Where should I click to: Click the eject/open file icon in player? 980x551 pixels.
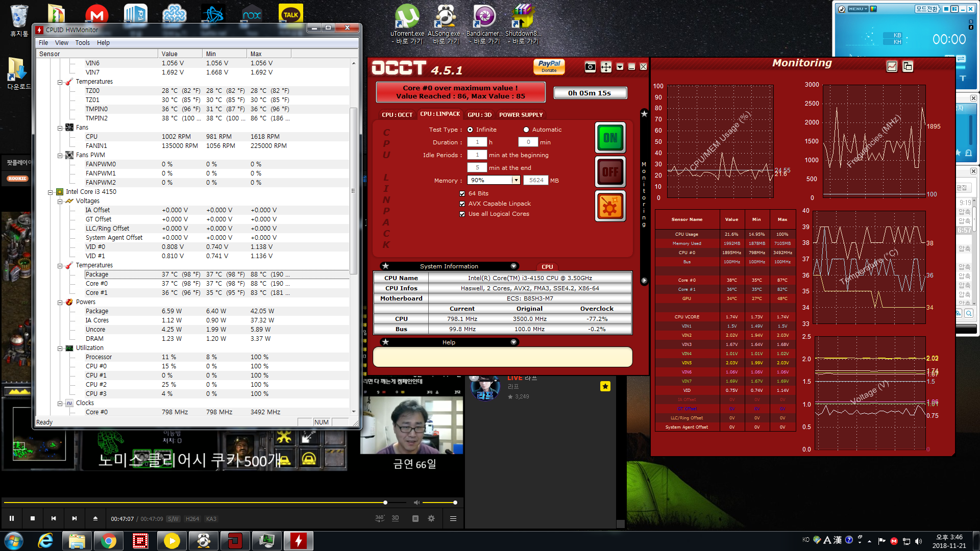click(95, 518)
